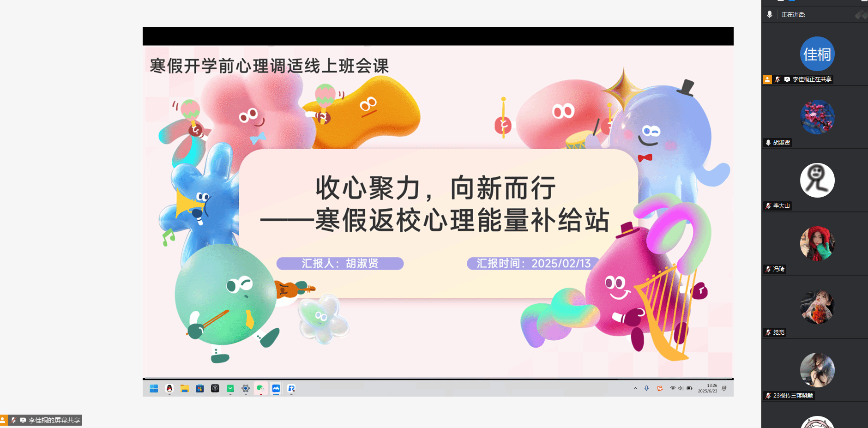Click the microphone icon beside 正在讲话

[769, 14]
